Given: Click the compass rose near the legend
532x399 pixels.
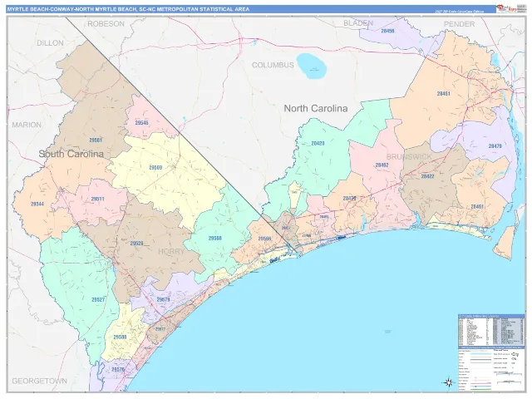Looking at the screenshot, I should point(448,382).
